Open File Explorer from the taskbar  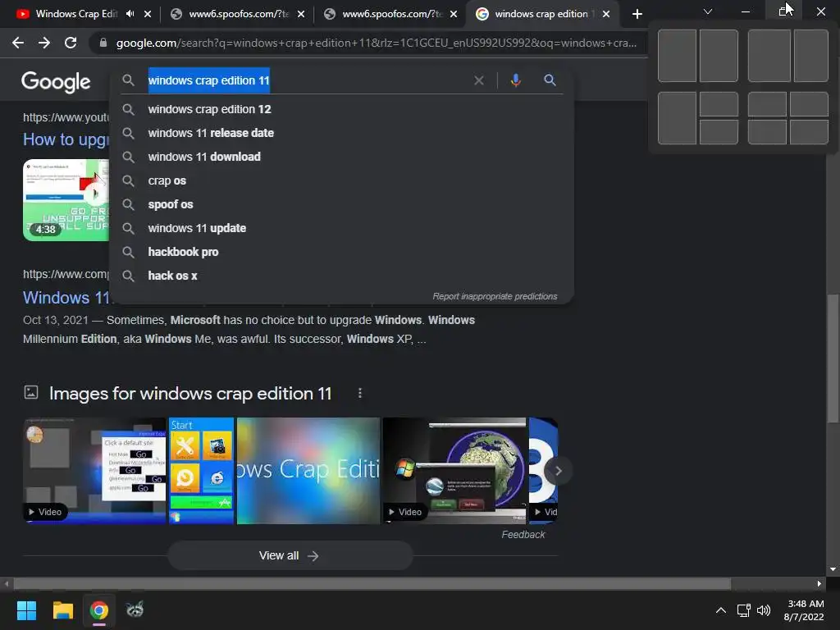tap(62, 610)
